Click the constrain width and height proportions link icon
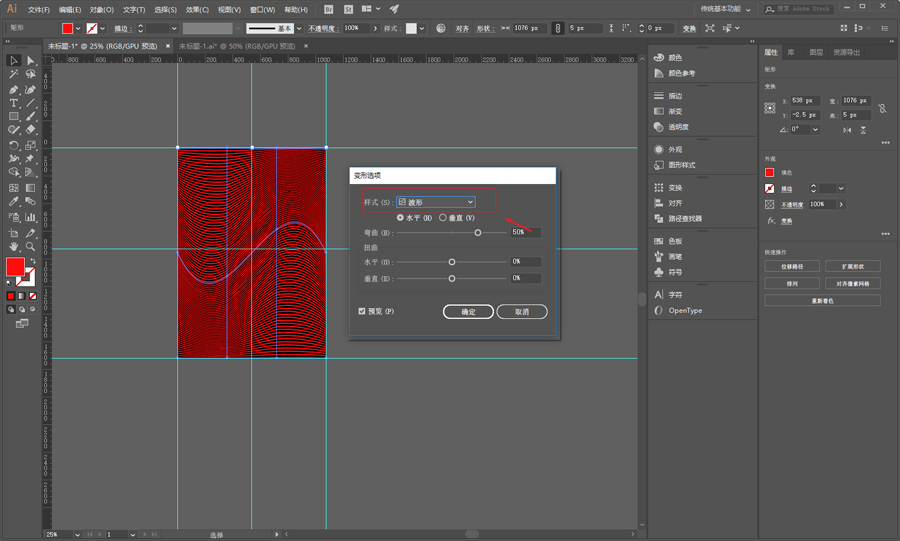900x541 pixels. 882,108
